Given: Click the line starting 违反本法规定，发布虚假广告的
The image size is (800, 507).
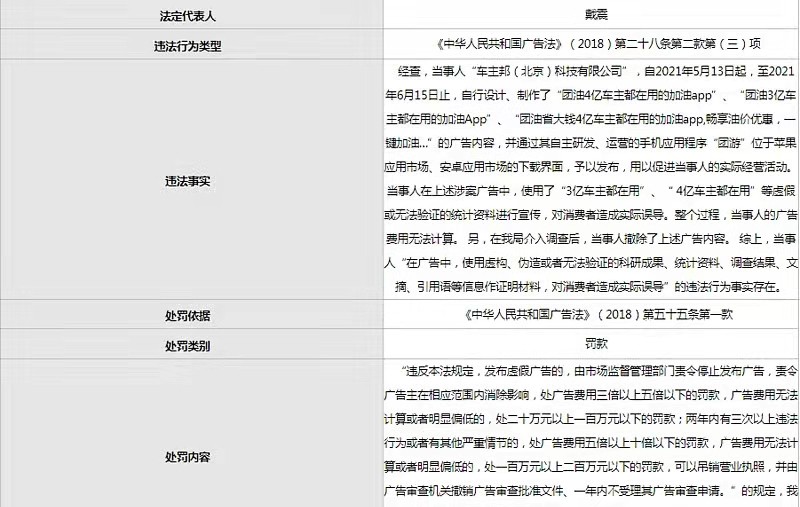Looking at the screenshot, I should pos(598,371).
